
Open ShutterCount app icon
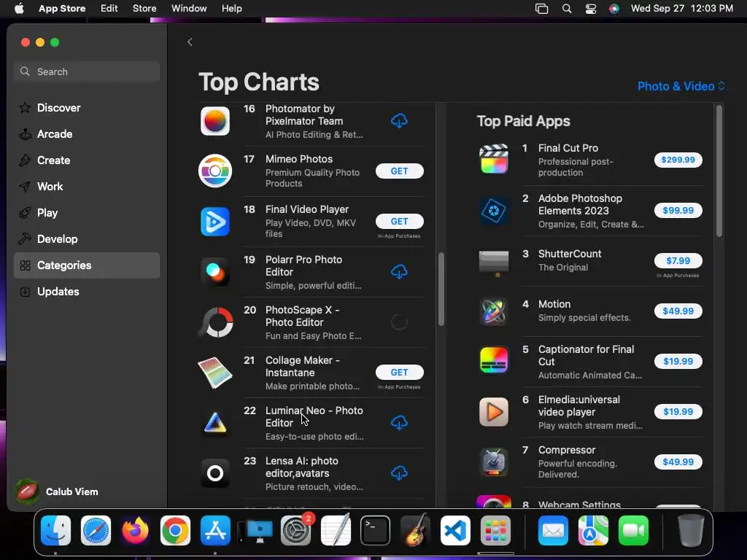tap(494, 262)
